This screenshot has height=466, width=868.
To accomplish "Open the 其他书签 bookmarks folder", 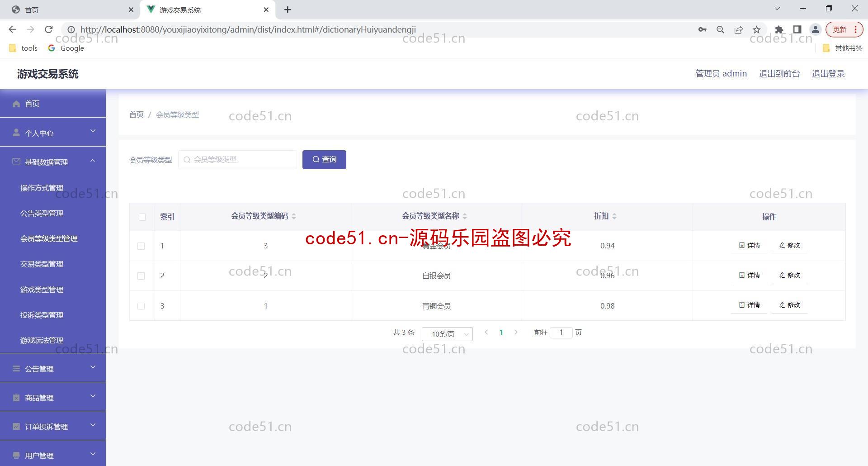I will (843, 48).
